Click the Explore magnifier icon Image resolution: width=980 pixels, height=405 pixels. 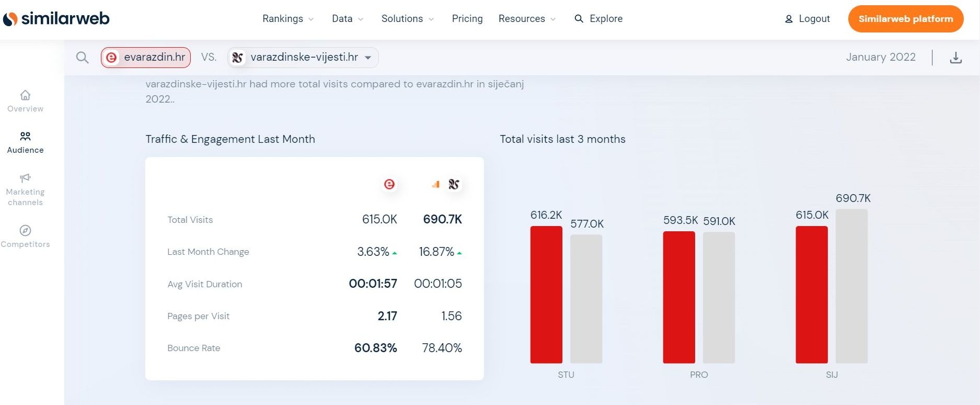tap(579, 19)
